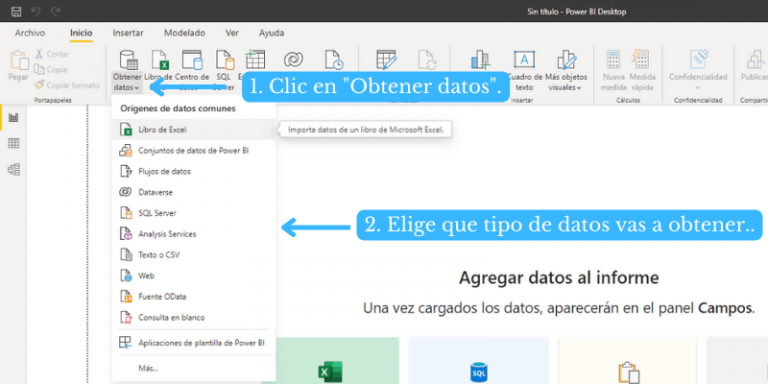
Task: Click the enter data table icon
Action: pos(255,59)
